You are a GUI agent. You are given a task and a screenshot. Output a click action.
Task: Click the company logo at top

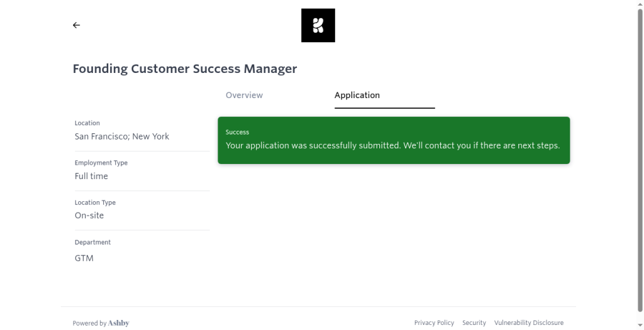click(x=318, y=25)
